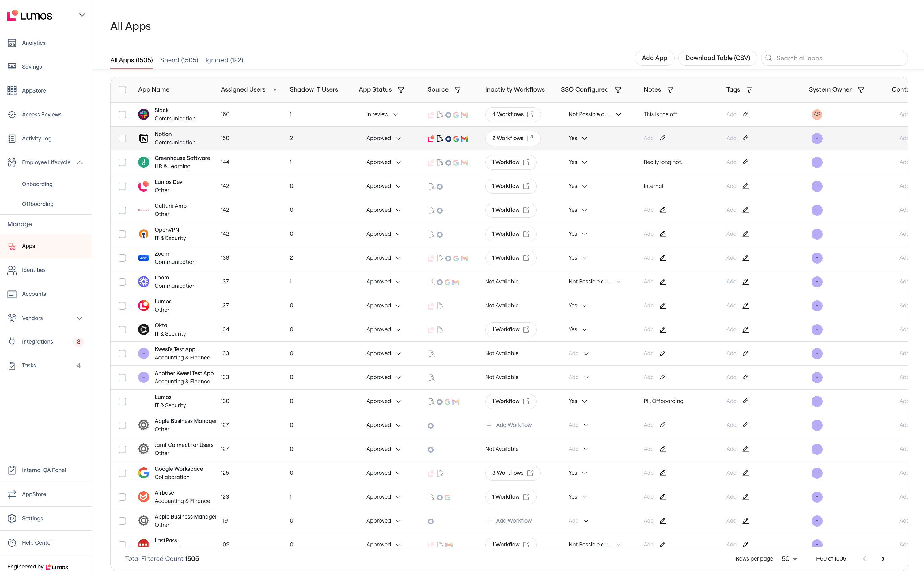Expand the Vendors menu
Viewport: 924px width, 578px height.
[x=79, y=318]
